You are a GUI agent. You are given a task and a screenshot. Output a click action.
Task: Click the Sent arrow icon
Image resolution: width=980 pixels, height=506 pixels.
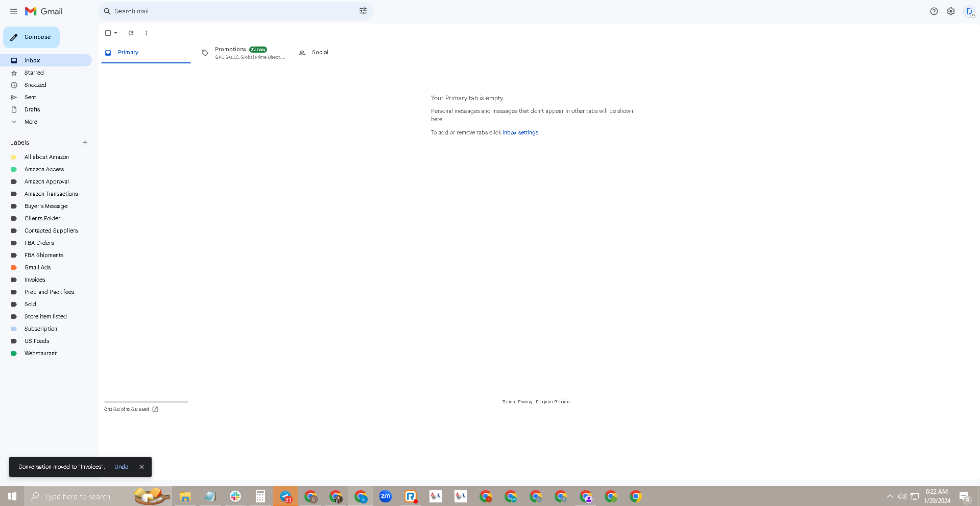point(14,98)
